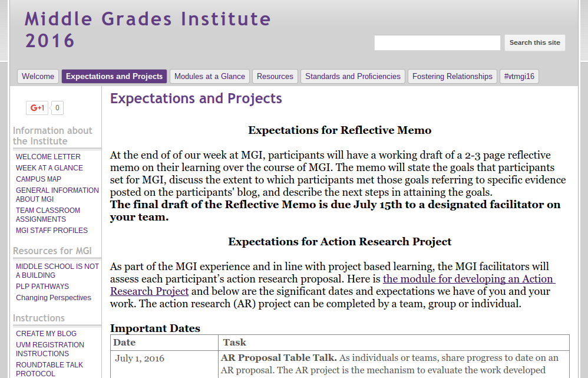Open MGI STAFF PROFILES link

[52, 230]
